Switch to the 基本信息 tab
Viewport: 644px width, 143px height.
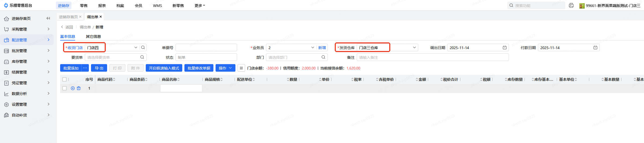68,36
